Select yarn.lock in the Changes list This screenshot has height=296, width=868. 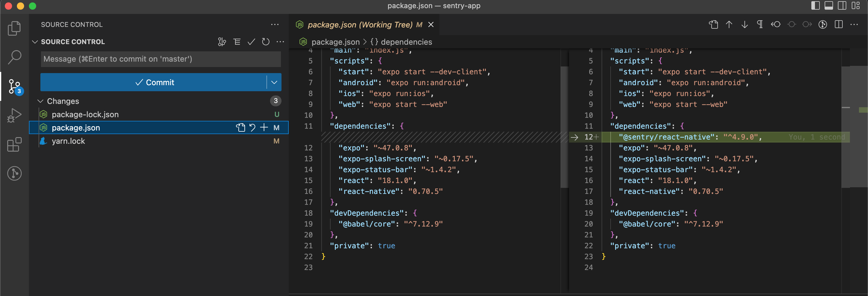68,141
